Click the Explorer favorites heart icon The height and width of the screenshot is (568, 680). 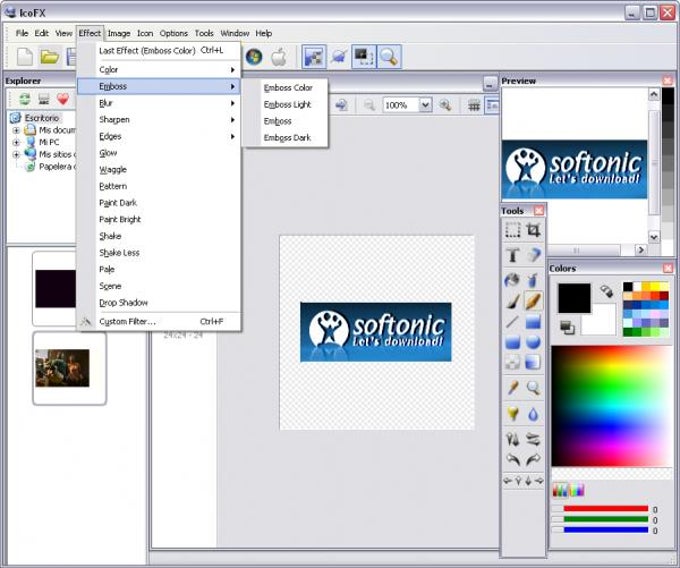[x=63, y=99]
